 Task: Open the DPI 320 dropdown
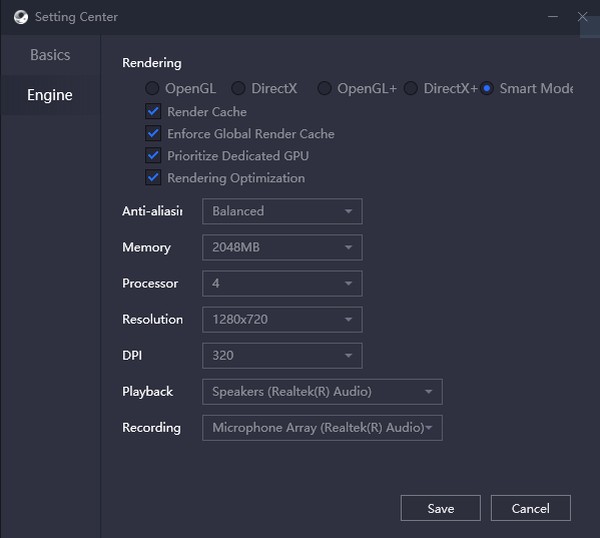282,355
